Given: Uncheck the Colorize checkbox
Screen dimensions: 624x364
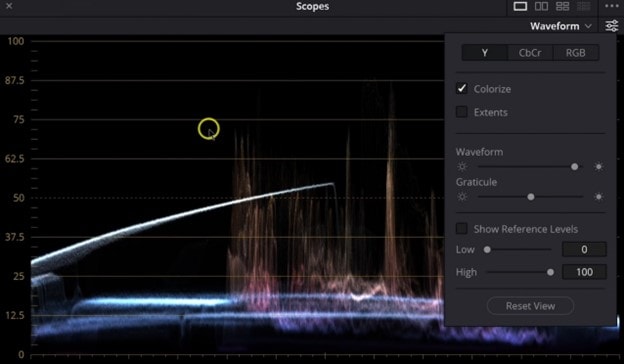Looking at the screenshot, I should coord(462,88).
